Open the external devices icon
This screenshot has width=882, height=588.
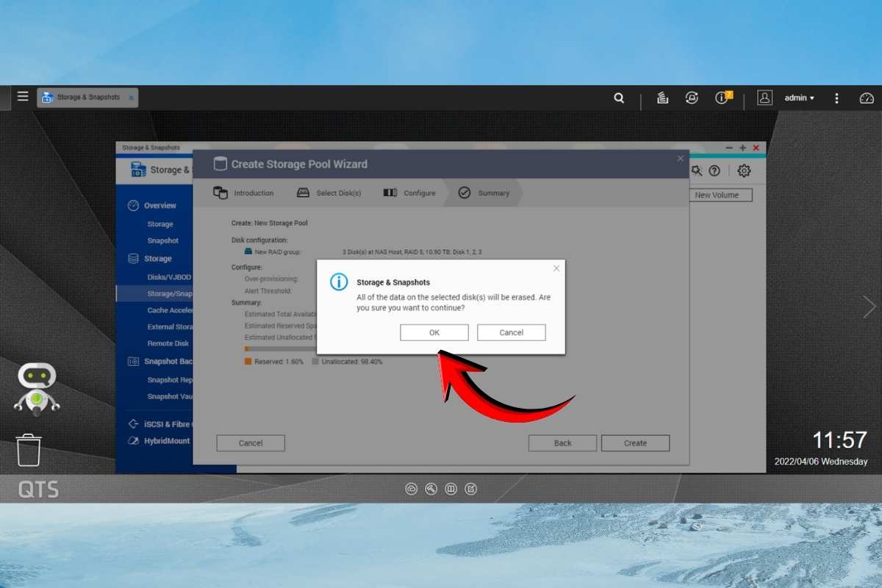coord(692,98)
